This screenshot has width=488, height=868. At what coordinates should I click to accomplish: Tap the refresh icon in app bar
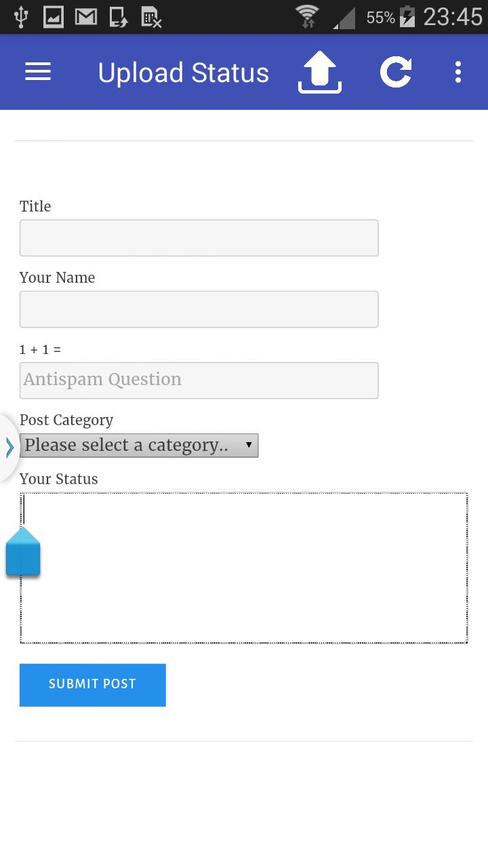[396, 73]
